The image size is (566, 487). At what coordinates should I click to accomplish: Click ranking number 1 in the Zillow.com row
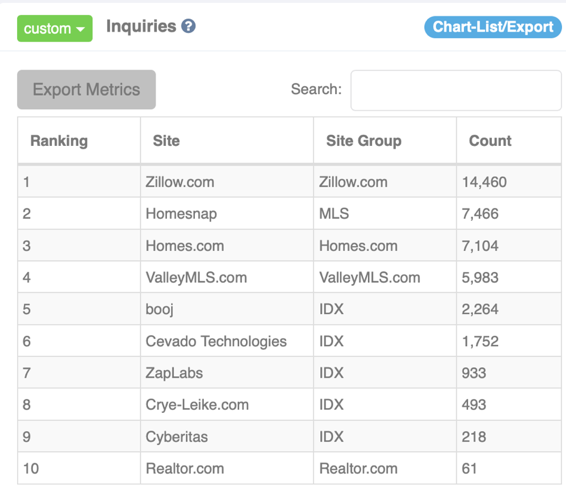pyautogui.click(x=26, y=182)
